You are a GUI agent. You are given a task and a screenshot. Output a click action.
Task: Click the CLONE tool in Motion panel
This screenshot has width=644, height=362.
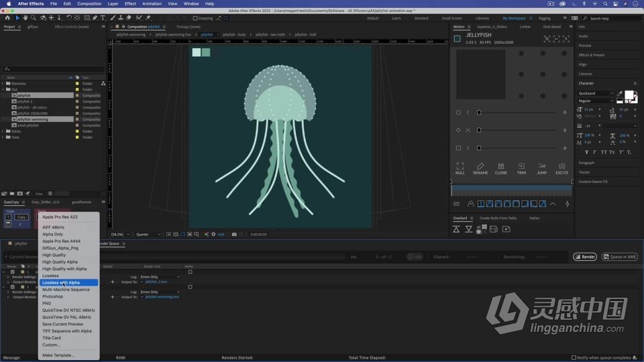click(x=500, y=168)
